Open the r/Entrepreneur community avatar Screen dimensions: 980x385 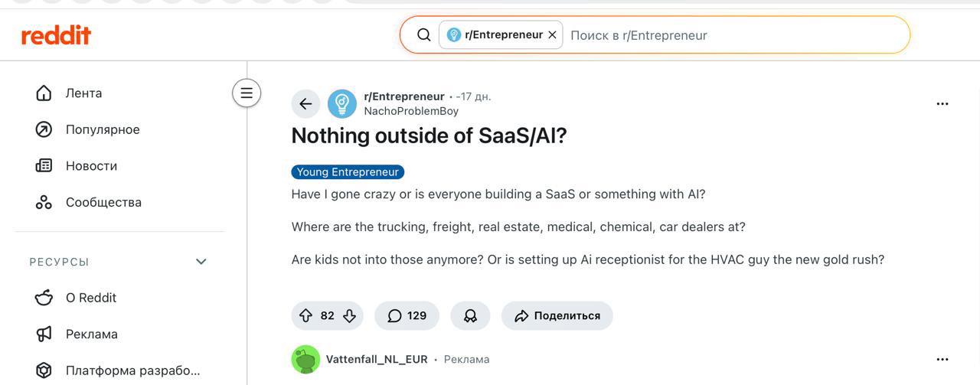[342, 104]
